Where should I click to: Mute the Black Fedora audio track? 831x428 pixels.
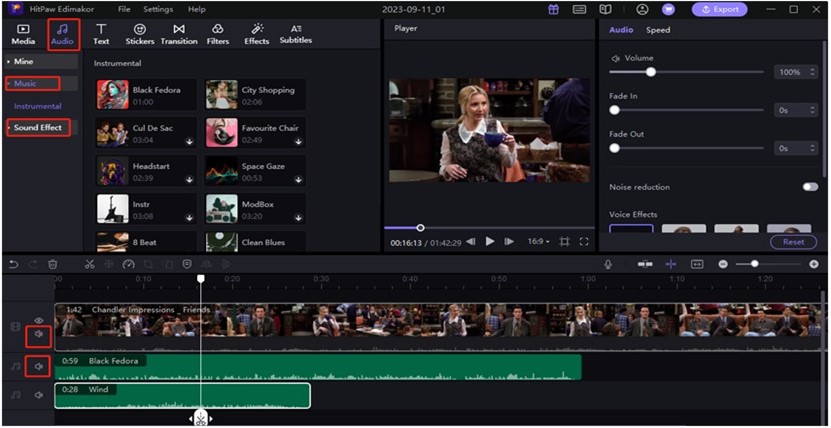coord(38,366)
